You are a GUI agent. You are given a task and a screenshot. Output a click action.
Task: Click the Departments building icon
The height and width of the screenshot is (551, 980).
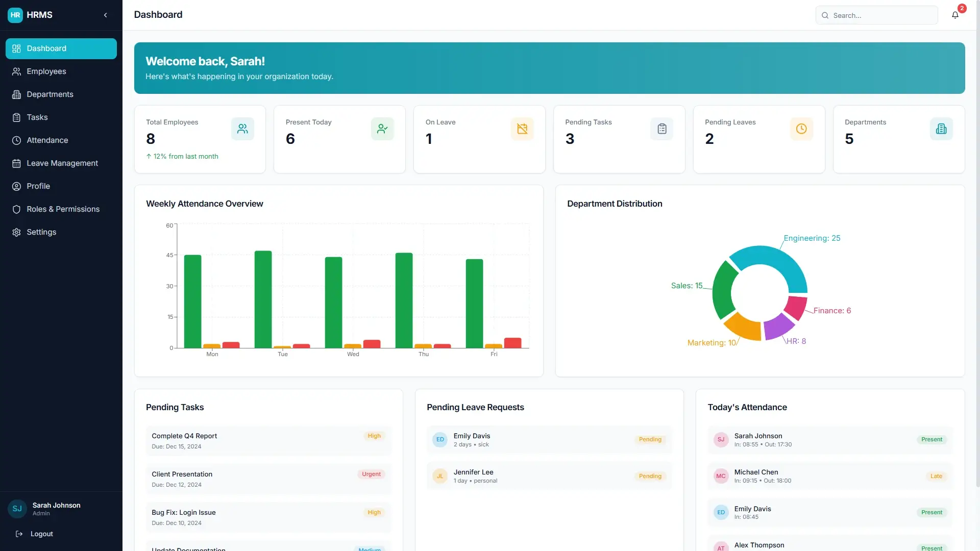pyautogui.click(x=941, y=129)
